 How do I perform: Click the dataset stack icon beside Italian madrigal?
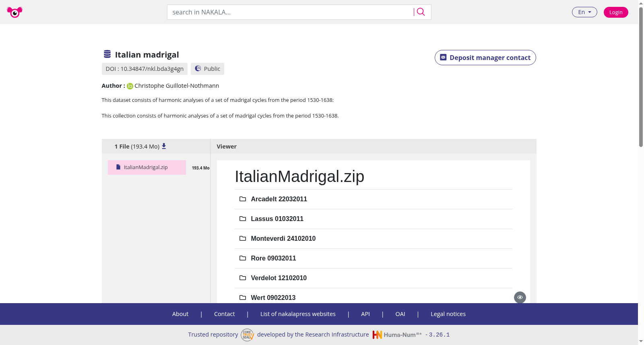(107, 54)
